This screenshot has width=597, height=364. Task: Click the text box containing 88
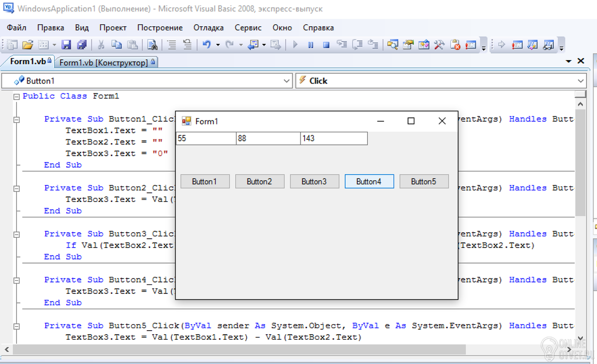[x=268, y=139]
